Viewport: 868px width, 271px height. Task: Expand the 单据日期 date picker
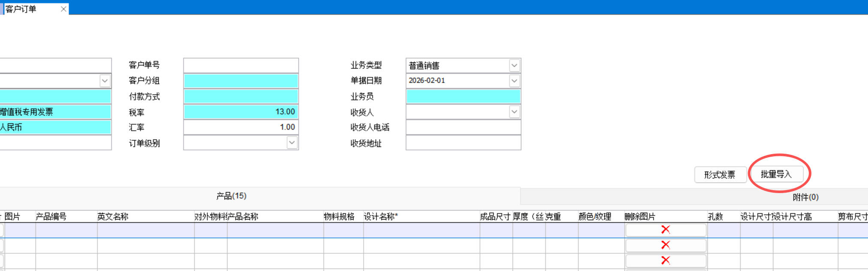coord(514,81)
